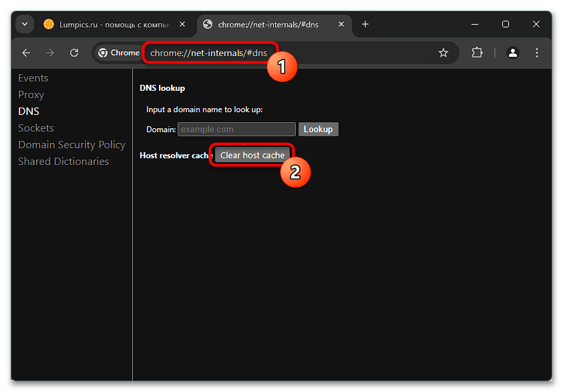Go back with the back arrow
563x392 pixels.
[26, 53]
